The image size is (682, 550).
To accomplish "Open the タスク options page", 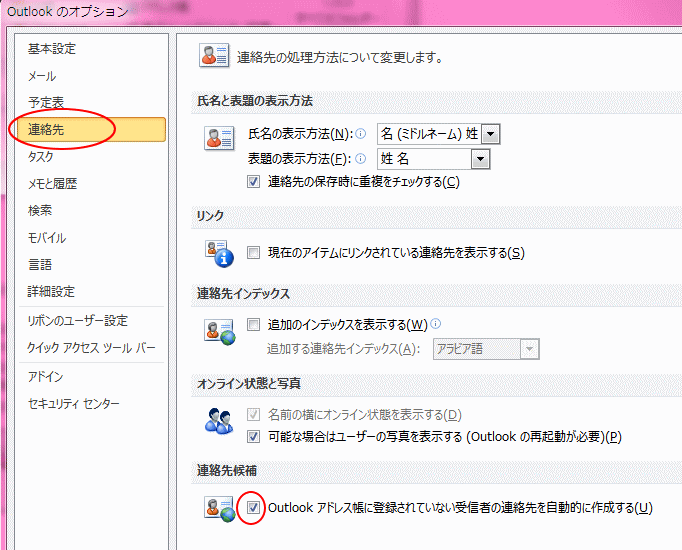I will pos(41,157).
